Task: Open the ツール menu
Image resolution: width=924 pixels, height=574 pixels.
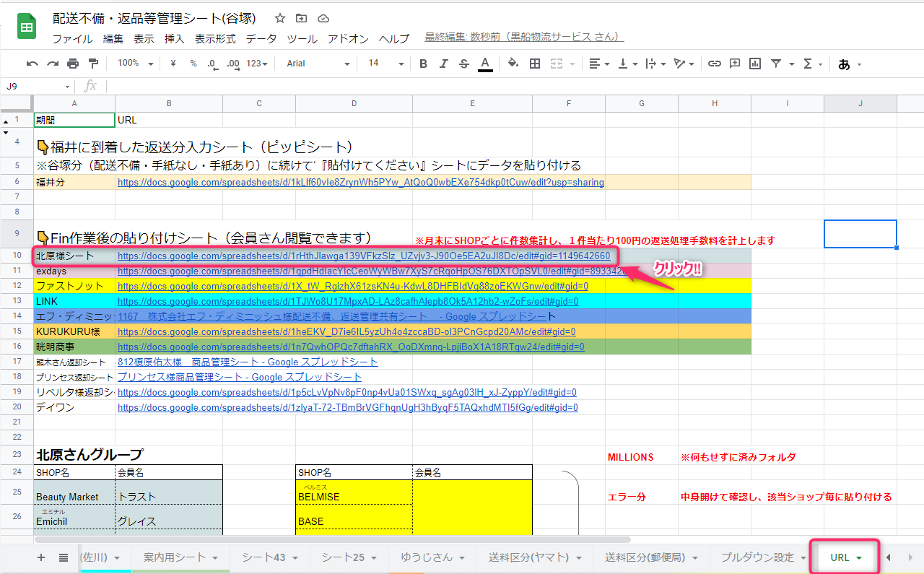Action: point(302,39)
